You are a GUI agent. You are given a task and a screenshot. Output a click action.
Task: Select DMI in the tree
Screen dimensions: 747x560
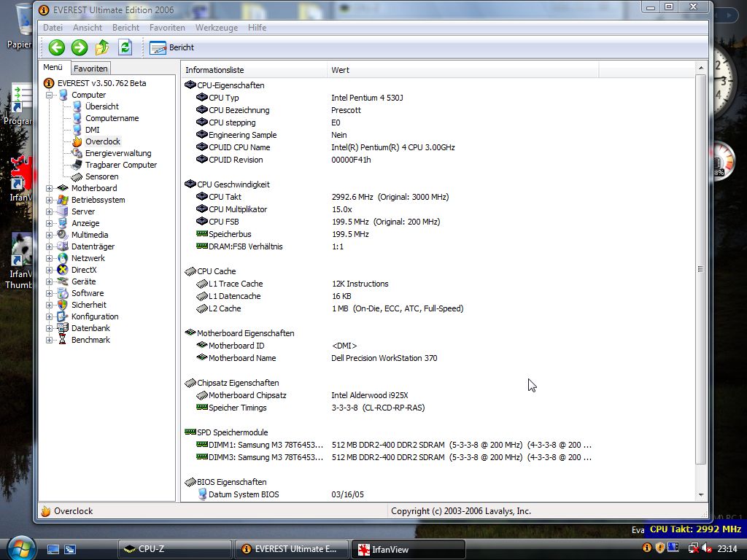tap(93, 130)
